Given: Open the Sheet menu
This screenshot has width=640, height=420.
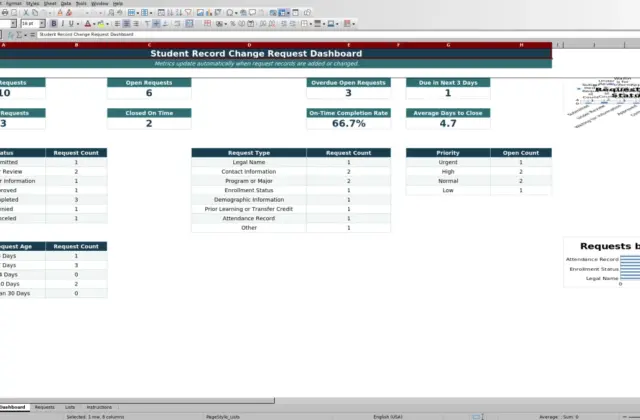Looking at the screenshot, I should tap(50, 3).
